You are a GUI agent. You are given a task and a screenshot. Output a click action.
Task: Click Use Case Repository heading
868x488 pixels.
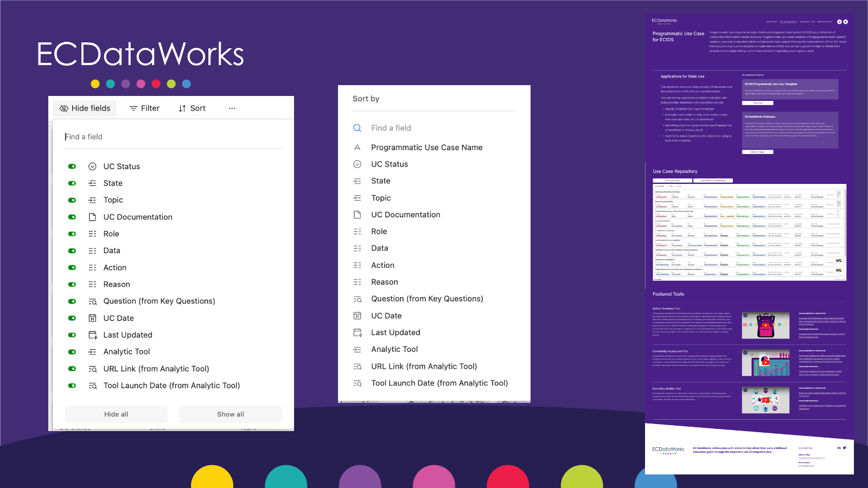point(675,171)
